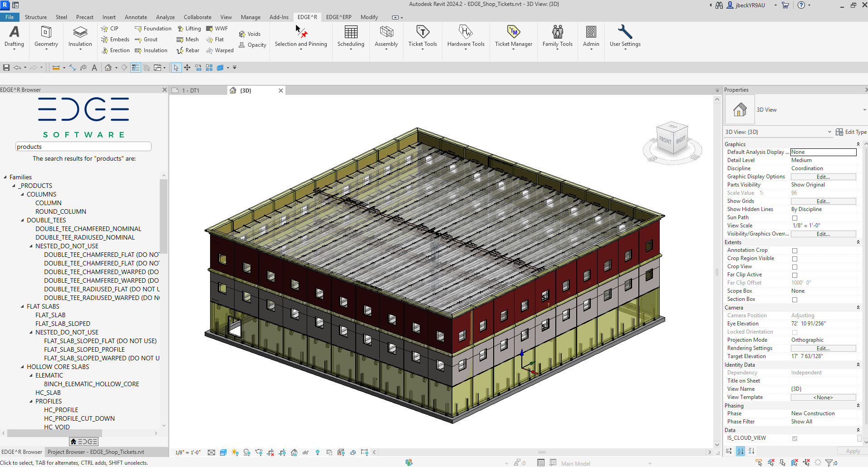This screenshot has width=868, height=467.
Task: Open the Hardware Tools icon
Action: [466, 32]
